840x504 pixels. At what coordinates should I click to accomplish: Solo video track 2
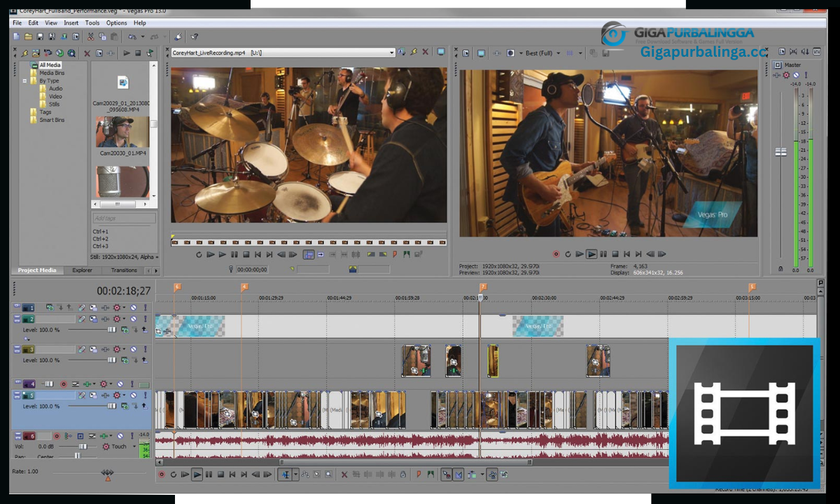(145, 319)
